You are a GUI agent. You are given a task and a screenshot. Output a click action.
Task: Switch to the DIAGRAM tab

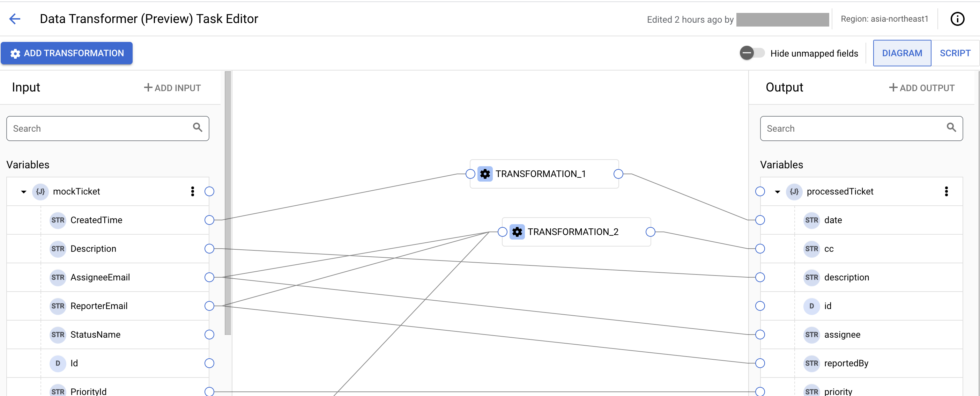click(x=902, y=53)
